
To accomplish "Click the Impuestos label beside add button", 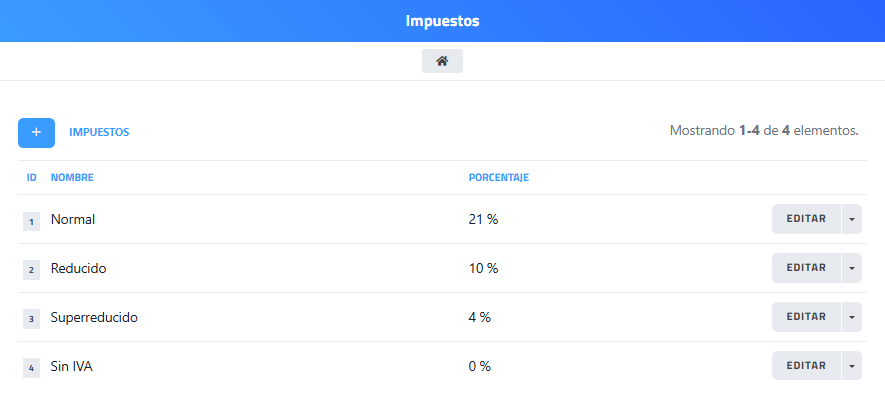I will 99,132.
